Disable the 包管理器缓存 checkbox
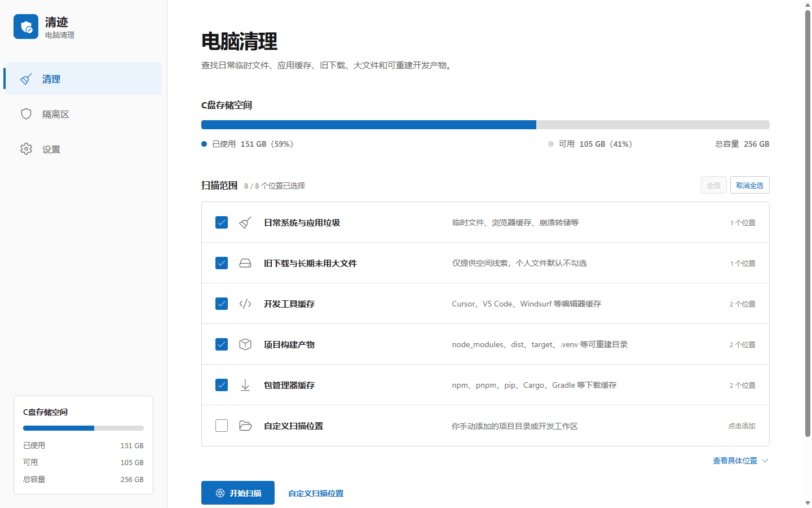Viewport: 812px width, 508px height. tap(222, 385)
